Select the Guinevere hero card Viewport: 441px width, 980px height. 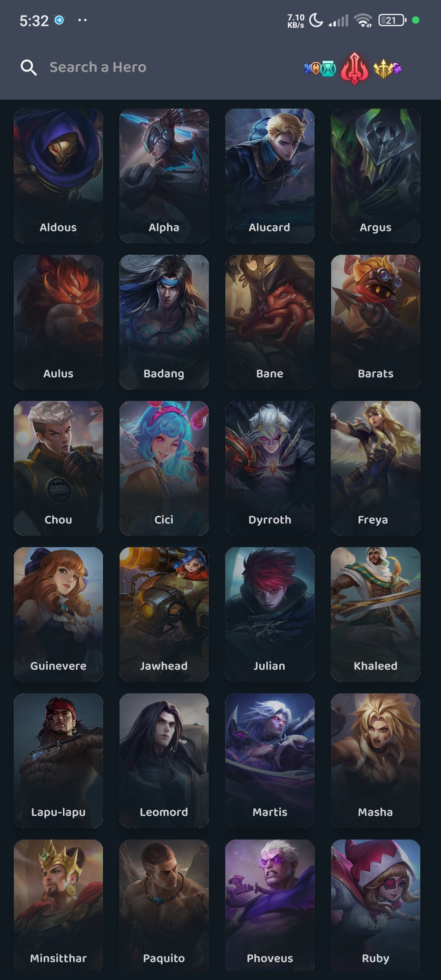[x=58, y=614]
